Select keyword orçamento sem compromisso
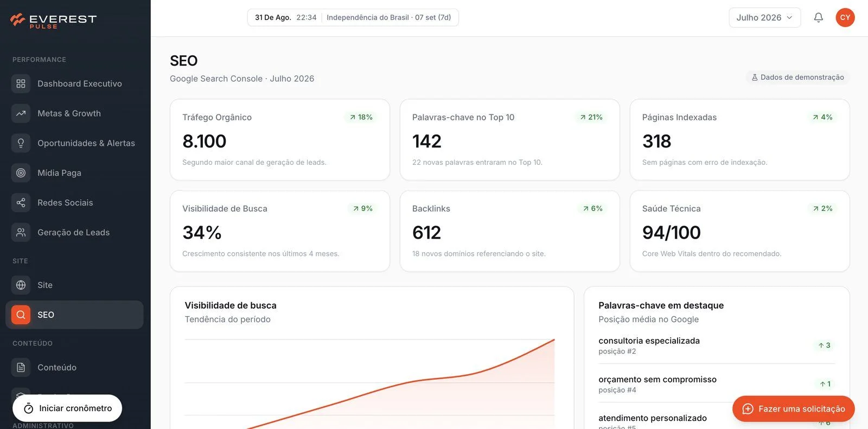This screenshot has width=868, height=429. pyautogui.click(x=717, y=384)
